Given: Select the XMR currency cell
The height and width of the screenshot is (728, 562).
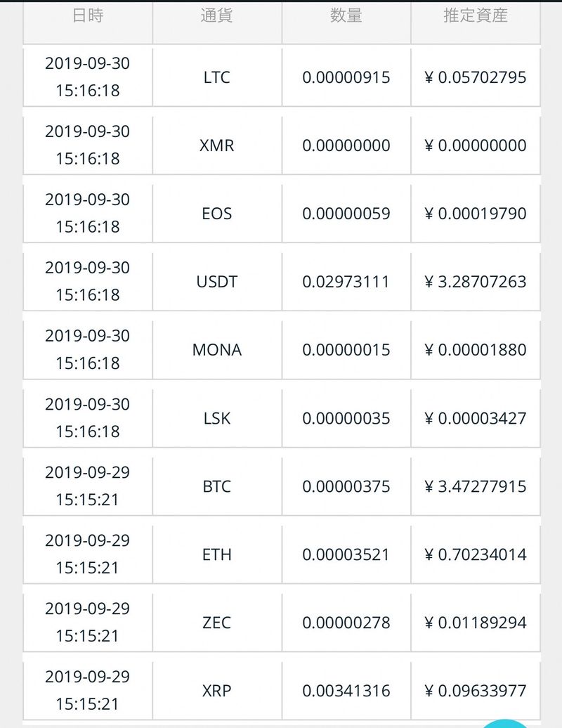Looking at the screenshot, I should click(216, 145).
